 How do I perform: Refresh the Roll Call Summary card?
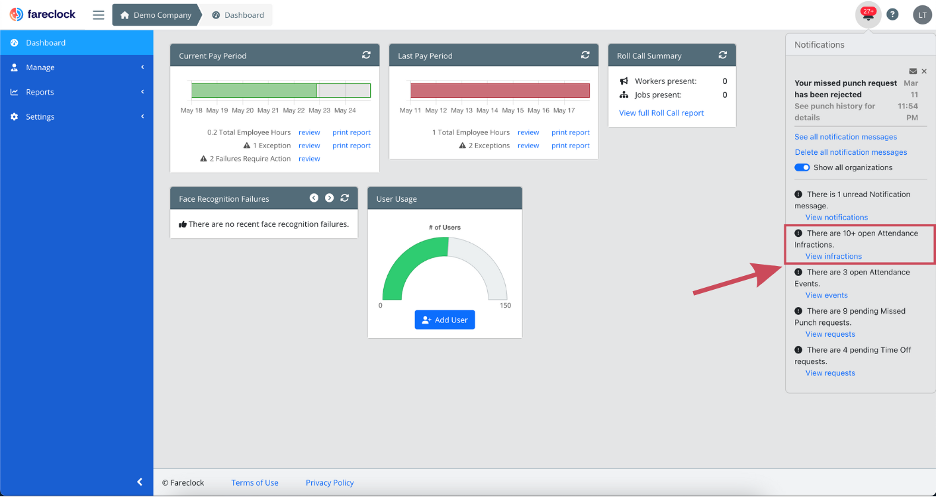pyautogui.click(x=723, y=55)
